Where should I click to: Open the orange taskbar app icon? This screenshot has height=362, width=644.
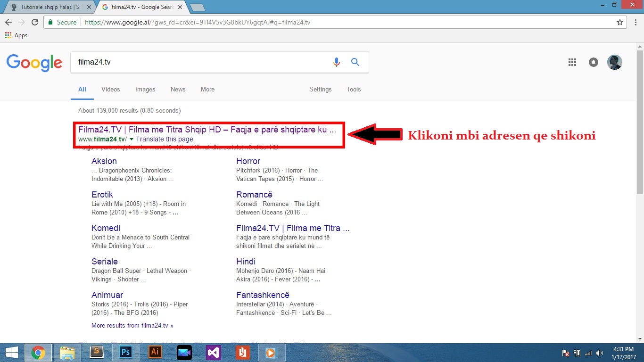(243, 352)
